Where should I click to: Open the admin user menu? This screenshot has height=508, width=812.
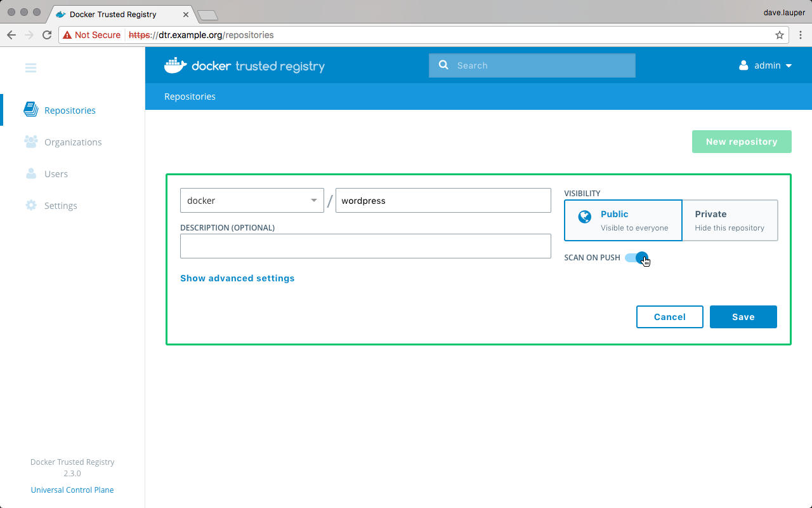766,65
